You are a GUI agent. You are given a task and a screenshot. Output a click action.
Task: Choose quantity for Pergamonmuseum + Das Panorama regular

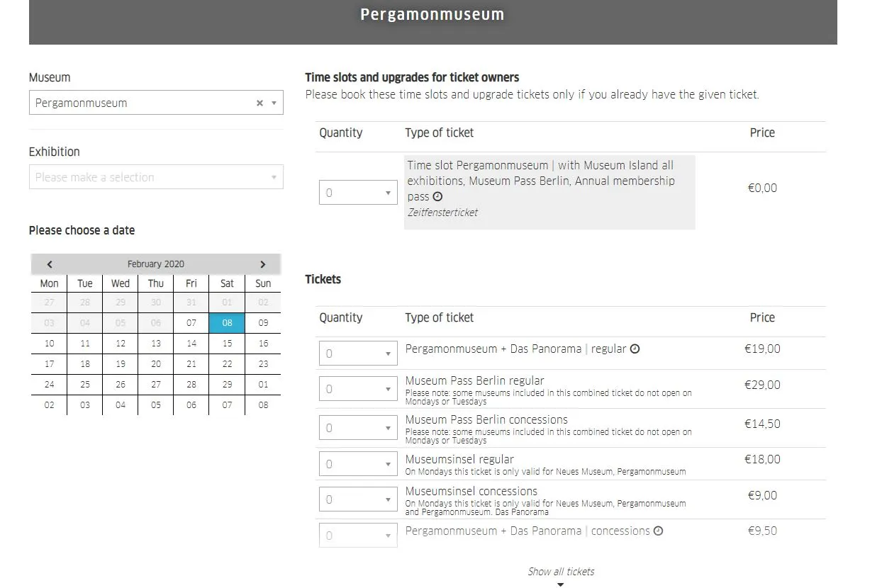pyautogui.click(x=358, y=354)
